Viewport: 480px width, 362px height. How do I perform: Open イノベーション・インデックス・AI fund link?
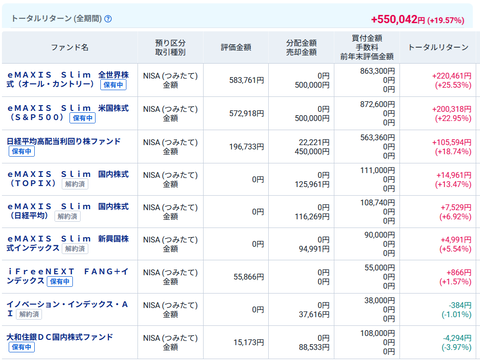[67, 309]
